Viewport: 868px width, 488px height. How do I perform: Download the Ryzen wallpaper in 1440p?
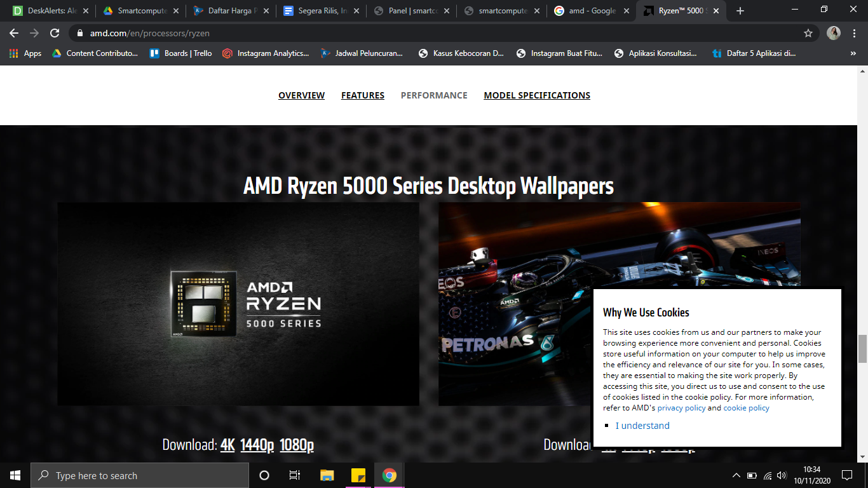pos(257,445)
